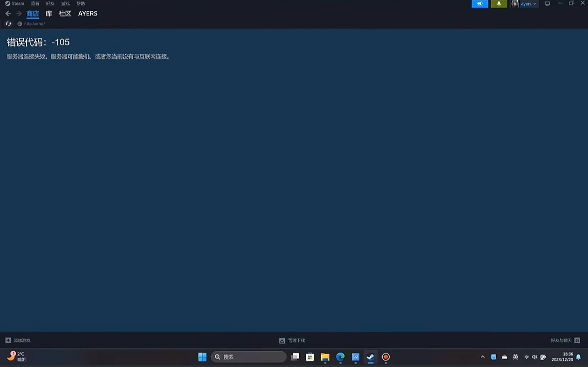This screenshot has height=367, width=588.
Task: Click the ayers profile avatar picture
Action: click(x=515, y=3)
